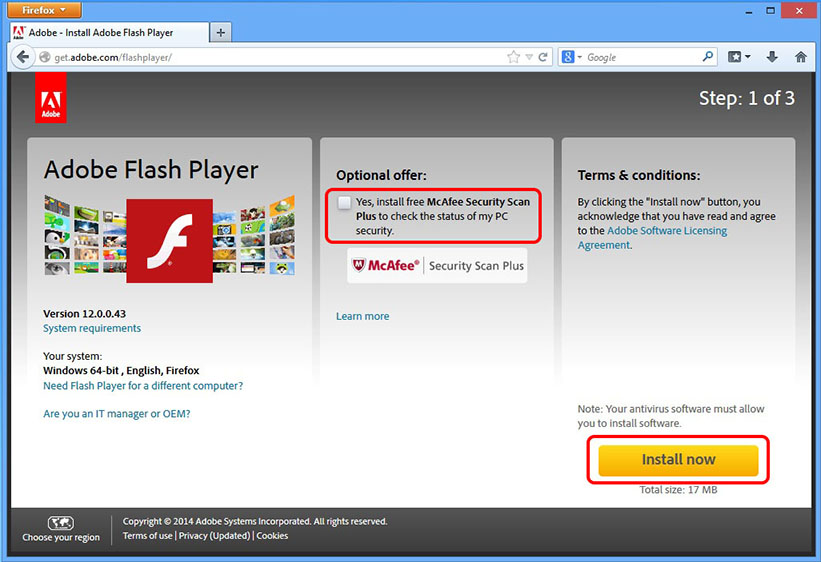
Task: Click the Adobe logo
Action: [x=51, y=98]
